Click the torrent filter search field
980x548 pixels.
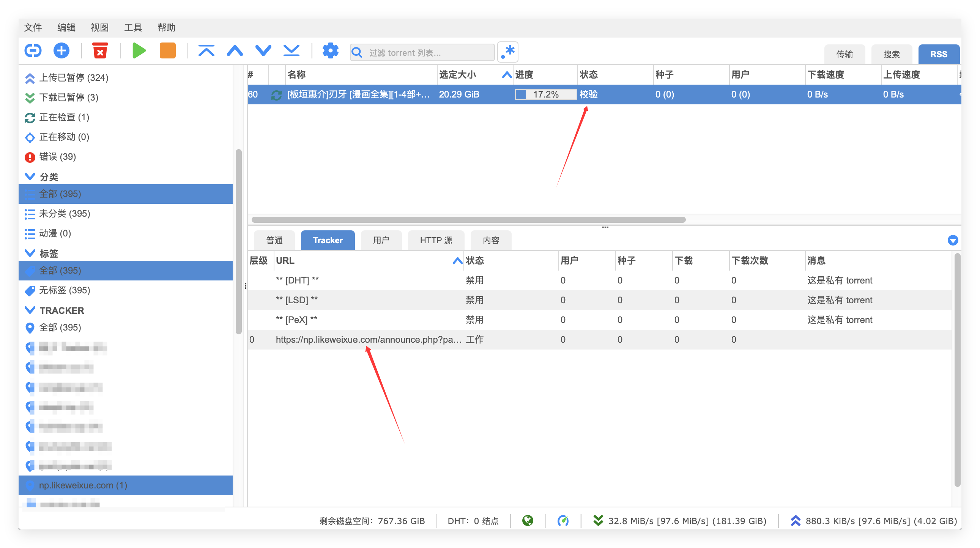click(428, 52)
